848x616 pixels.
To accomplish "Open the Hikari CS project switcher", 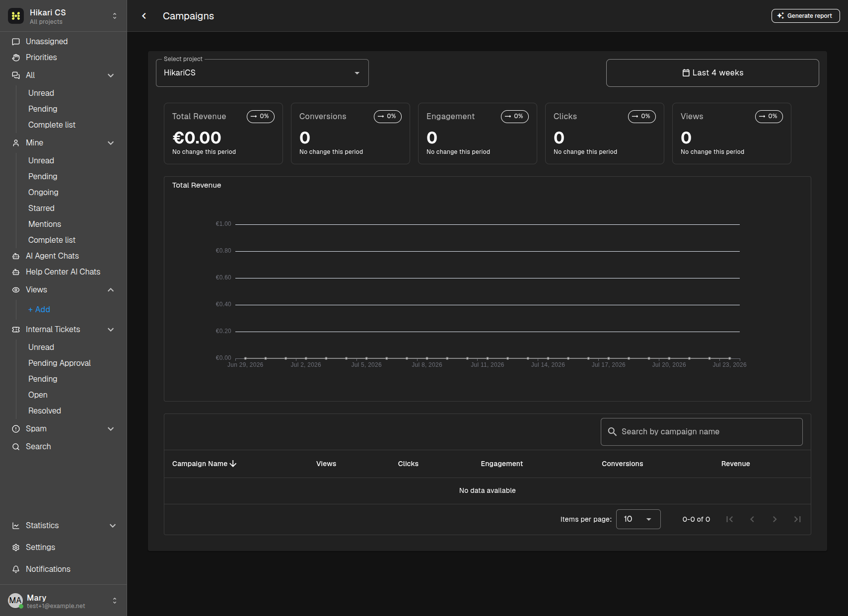I will coord(115,16).
